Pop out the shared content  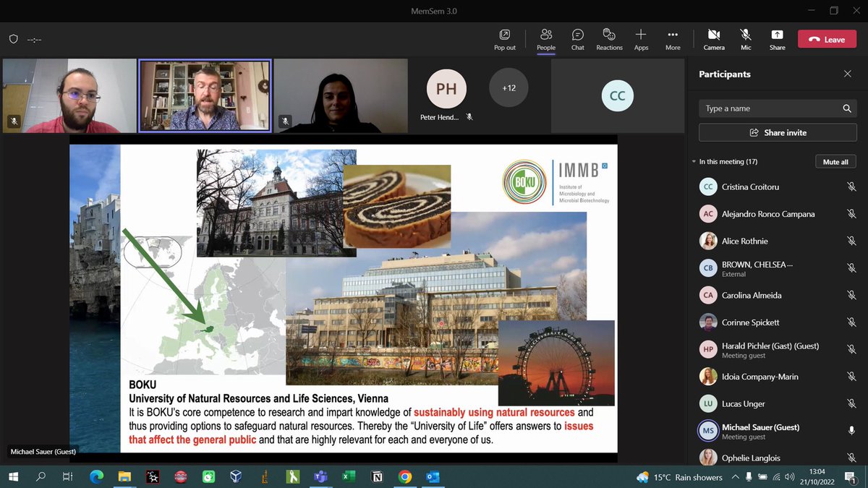(x=505, y=39)
